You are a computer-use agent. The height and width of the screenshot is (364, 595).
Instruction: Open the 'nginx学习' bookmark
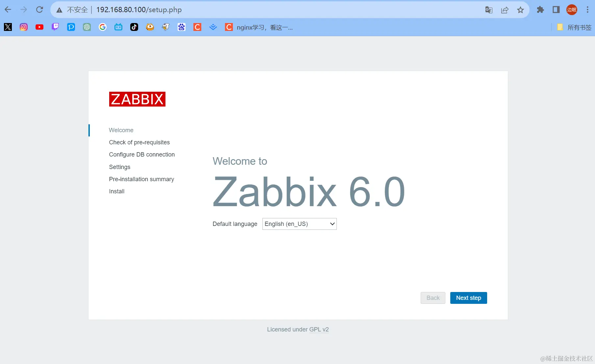click(259, 27)
